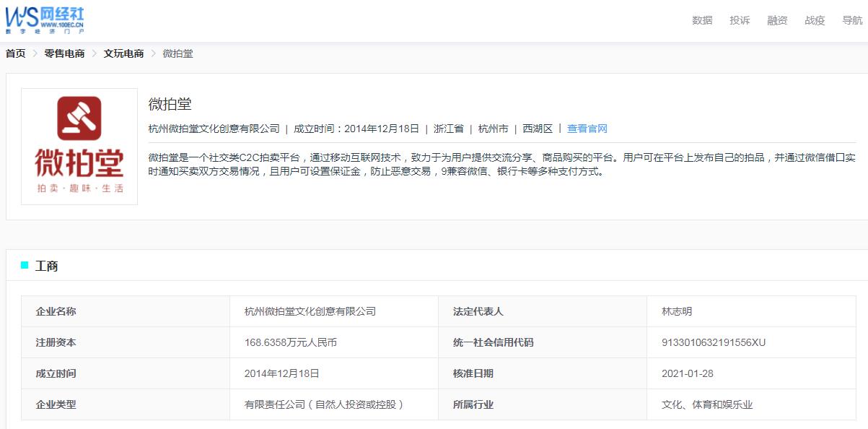Click the blue square marker beside 工商
The image size is (868, 429).
(x=24, y=266)
